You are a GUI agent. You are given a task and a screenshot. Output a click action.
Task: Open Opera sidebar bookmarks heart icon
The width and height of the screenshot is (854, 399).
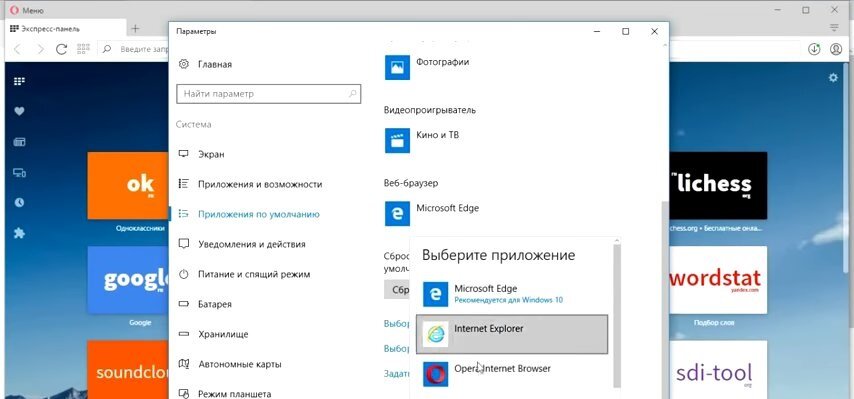click(19, 112)
